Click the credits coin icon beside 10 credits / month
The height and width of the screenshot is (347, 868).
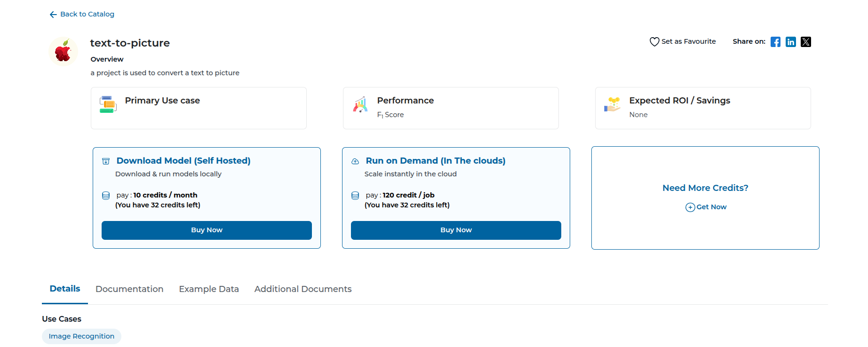106,196
